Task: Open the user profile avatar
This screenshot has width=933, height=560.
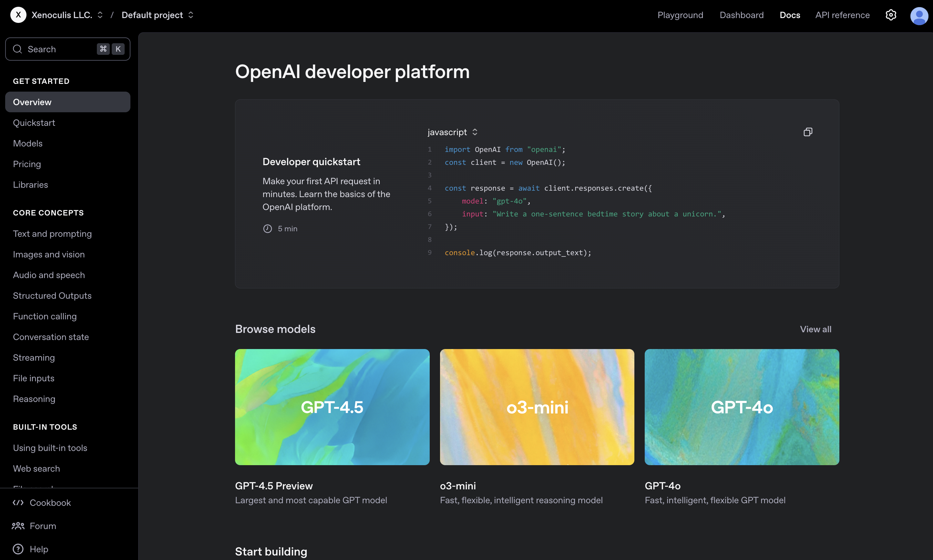Action: point(919,16)
